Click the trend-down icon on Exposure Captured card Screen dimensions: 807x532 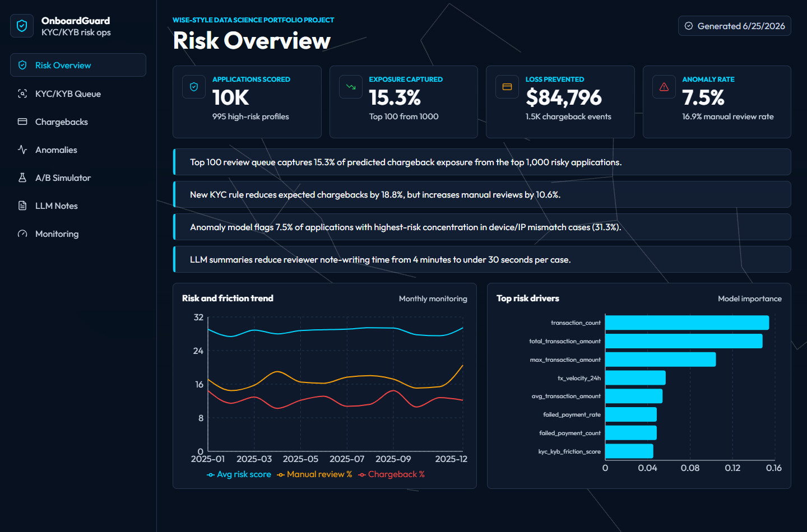(x=351, y=87)
